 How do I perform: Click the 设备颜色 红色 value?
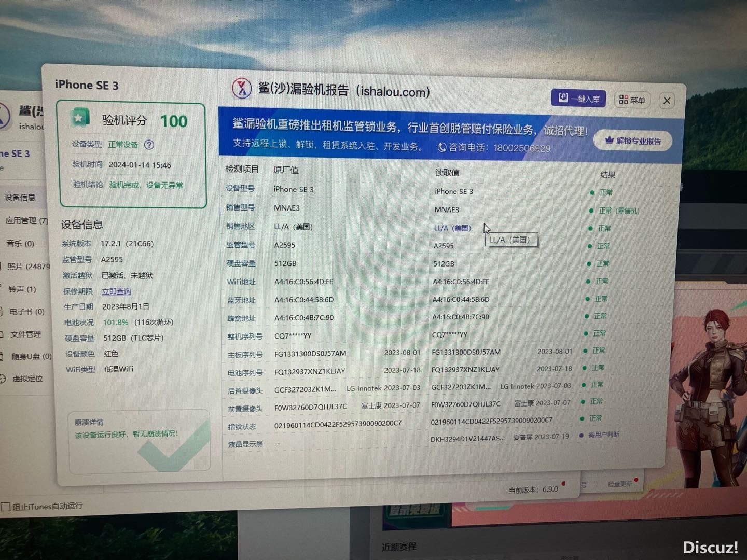(x=111, y=354)
